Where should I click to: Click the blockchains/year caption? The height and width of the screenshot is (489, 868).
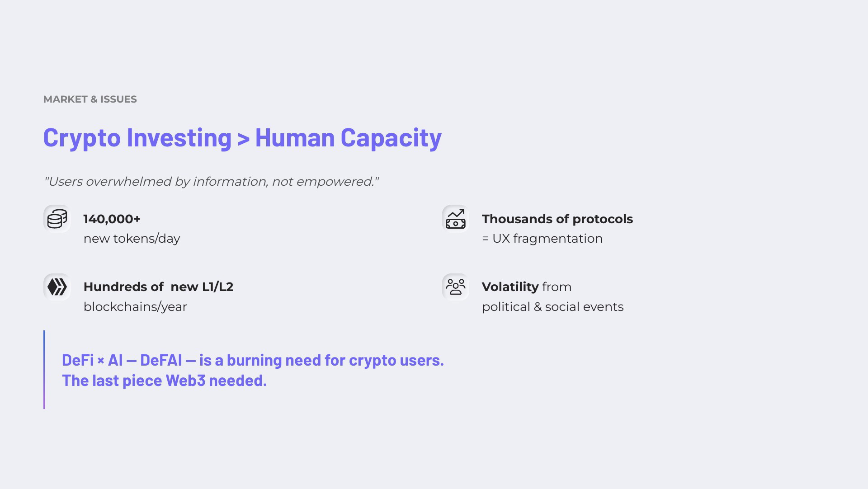pyautogui.click(x=135, y=307)
